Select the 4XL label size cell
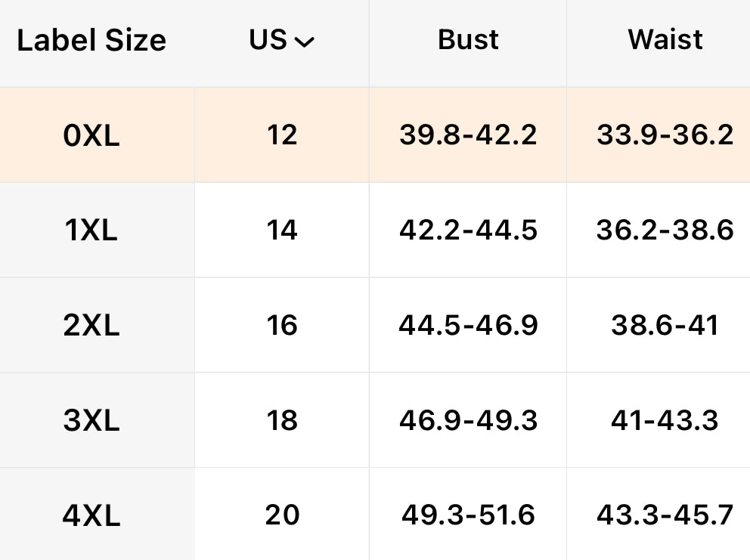The image size is (750, 560). [91, 516]
